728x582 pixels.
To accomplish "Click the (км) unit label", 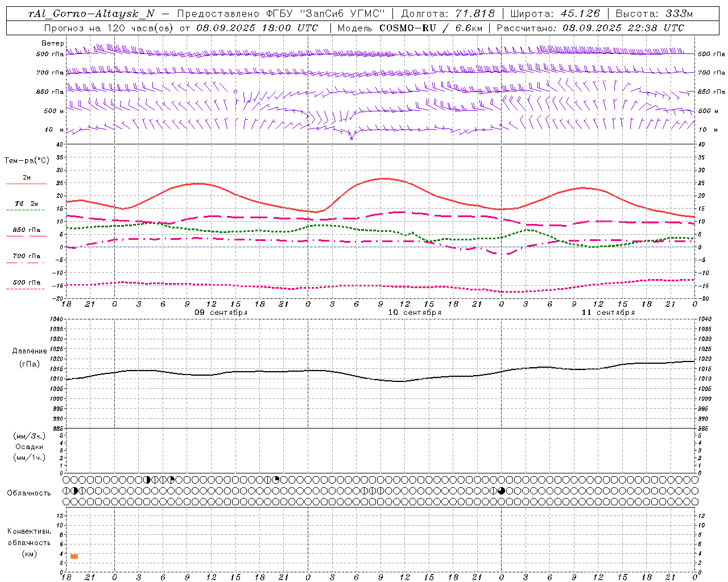I will pyautogui.click(x=30, y=554).
